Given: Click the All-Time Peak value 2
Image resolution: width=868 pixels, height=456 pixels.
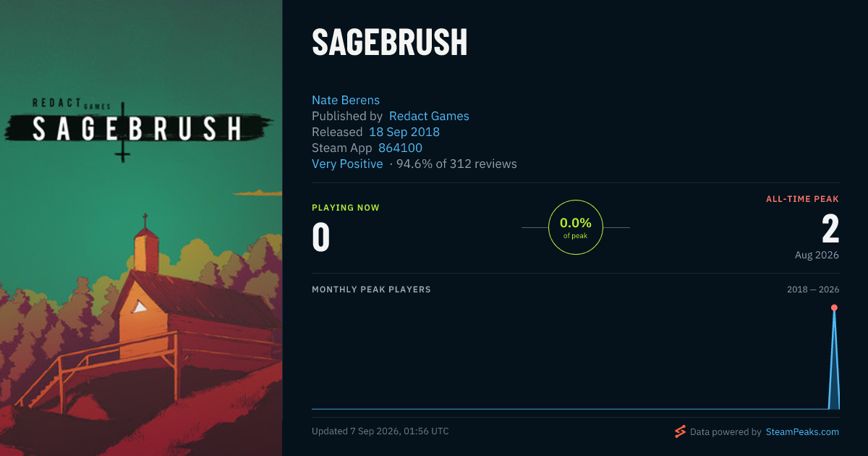Looking at the screenshot, I should pos(830,229).
